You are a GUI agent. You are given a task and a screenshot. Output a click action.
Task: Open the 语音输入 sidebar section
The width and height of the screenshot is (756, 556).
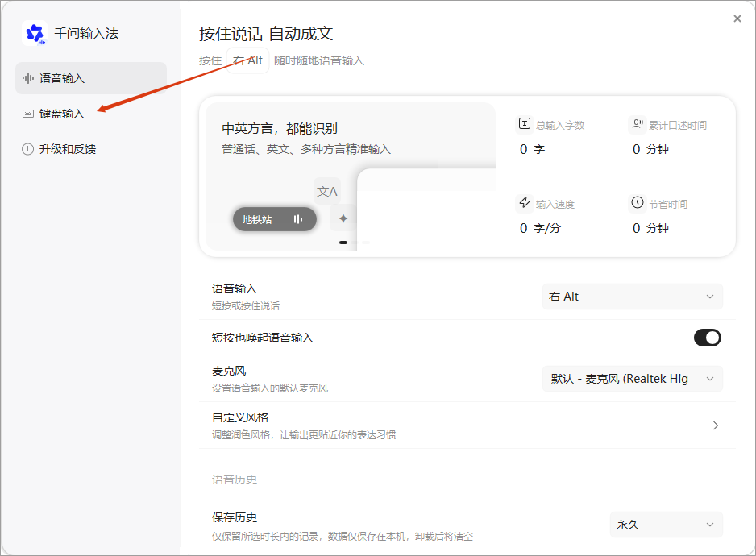tap(91, 78)
